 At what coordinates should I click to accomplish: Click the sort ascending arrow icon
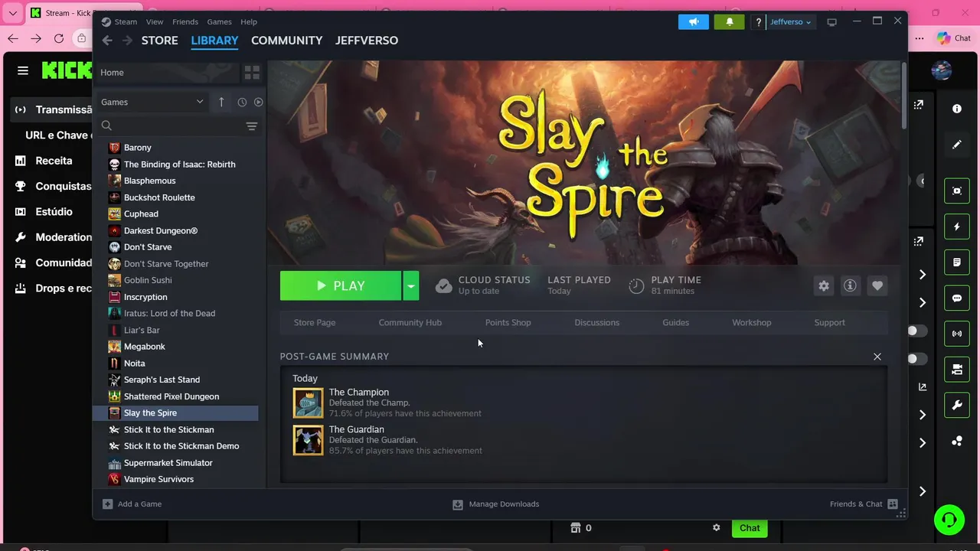(221, 102)
